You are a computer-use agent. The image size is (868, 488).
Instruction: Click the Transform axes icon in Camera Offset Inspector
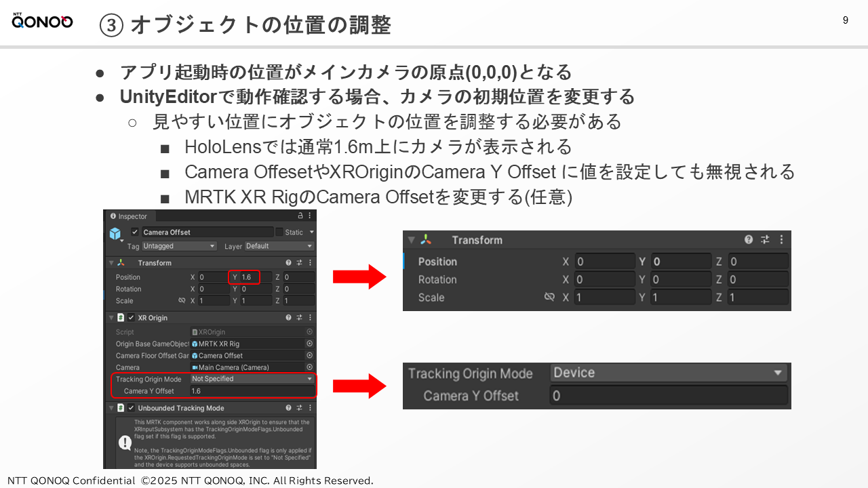[x=121, y=262]
